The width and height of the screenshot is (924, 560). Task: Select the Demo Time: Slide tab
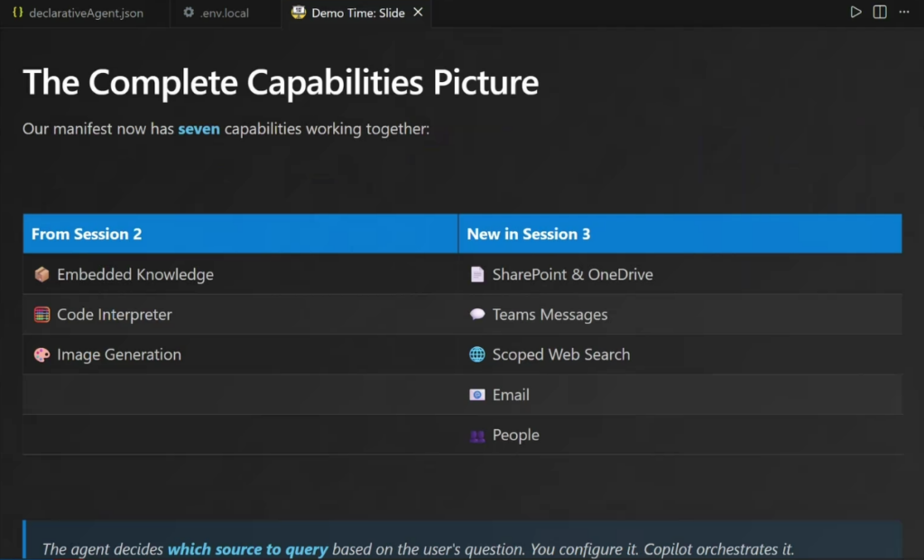357,14
